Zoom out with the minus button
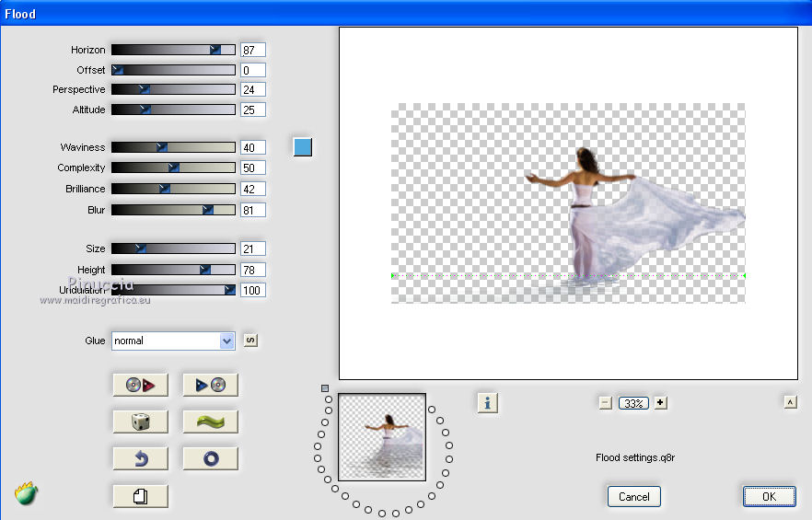The height and width of the screenshot is (520, 812). coord(606,402)
